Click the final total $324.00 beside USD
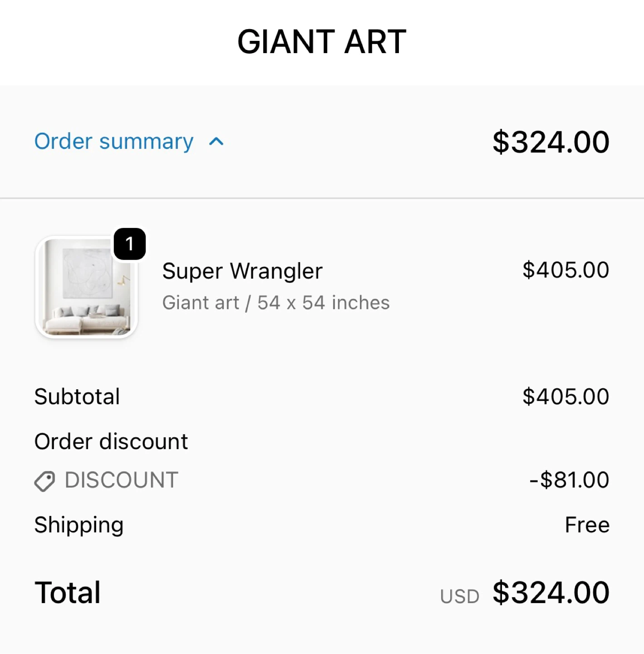Screen dimensions: 644x654 click(x=551, y=593)
